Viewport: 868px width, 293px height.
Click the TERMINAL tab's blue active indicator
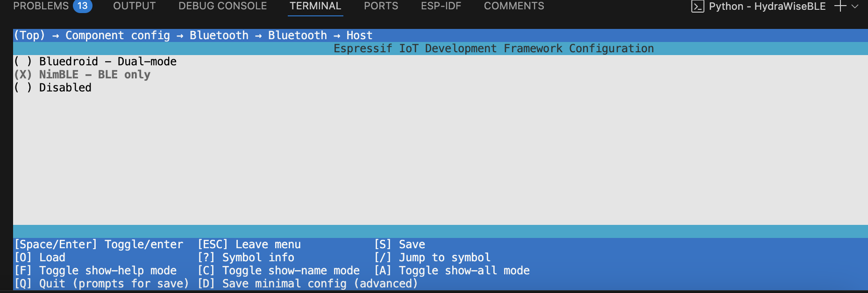coord(315,14)
